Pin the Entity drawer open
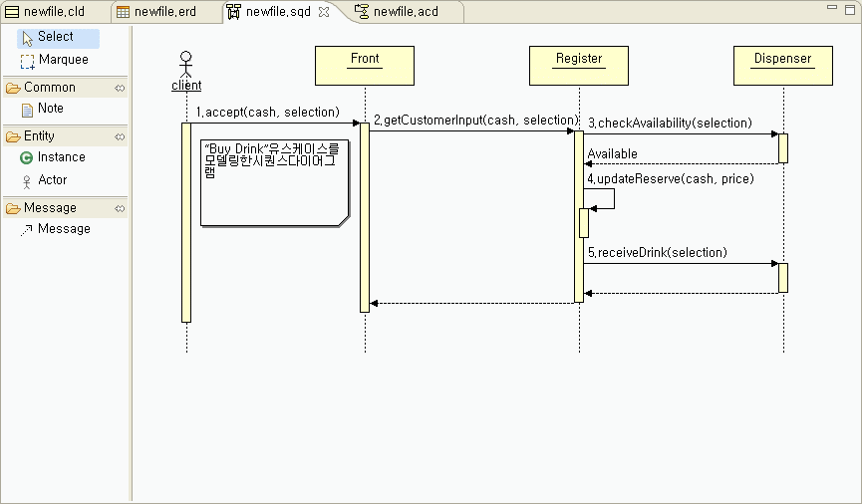The height and width of the screenshot is (504, 862). tap(120, 136)
